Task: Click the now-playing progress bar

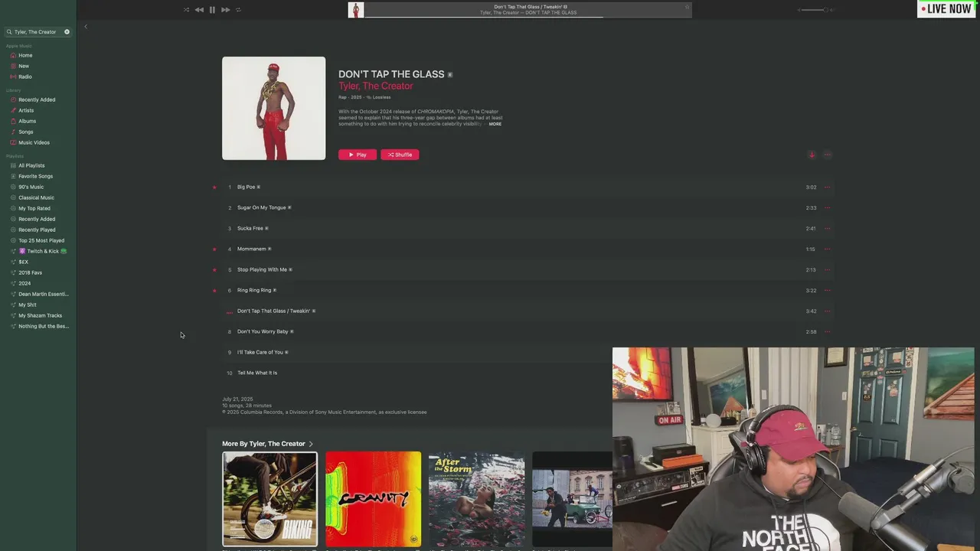Action: (528, 17)
